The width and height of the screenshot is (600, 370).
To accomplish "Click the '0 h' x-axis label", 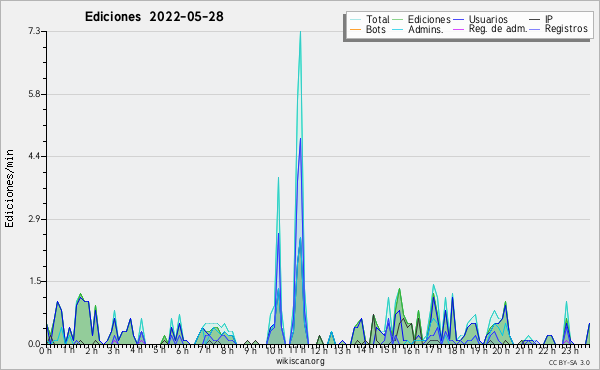I will click(46, 351).
